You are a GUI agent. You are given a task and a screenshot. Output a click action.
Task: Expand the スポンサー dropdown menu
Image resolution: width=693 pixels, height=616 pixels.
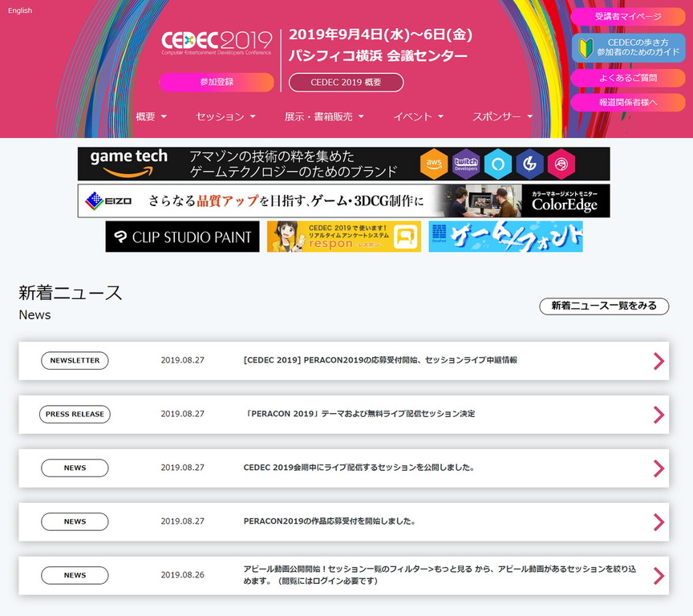[503, 116]
